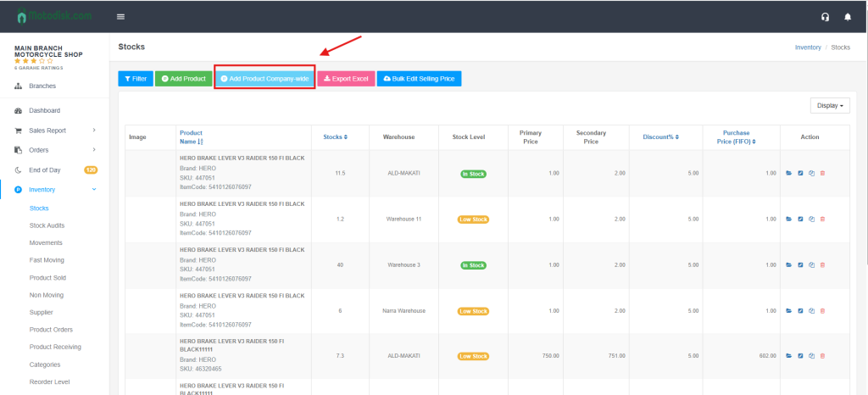Image resolution: width=868 pixels, height=395 pixels.
Task: Open the Display dropdown
Action: coord(829,106)
